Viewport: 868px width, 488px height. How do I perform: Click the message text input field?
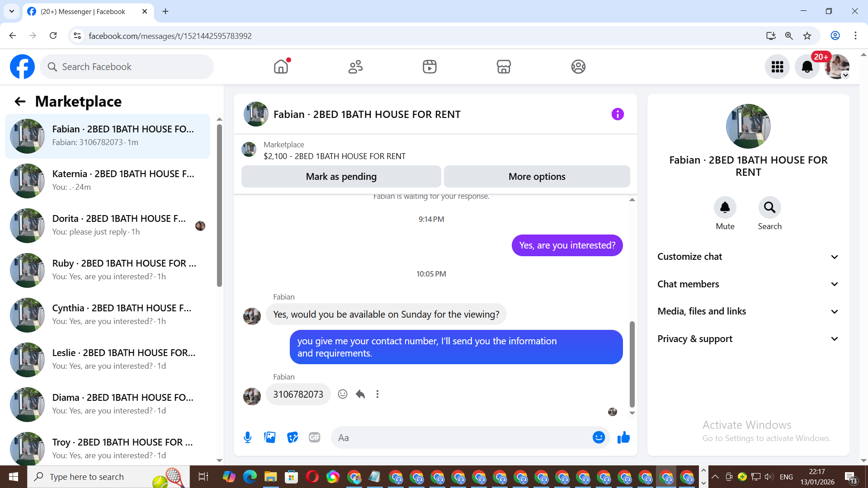pos(461,437)
